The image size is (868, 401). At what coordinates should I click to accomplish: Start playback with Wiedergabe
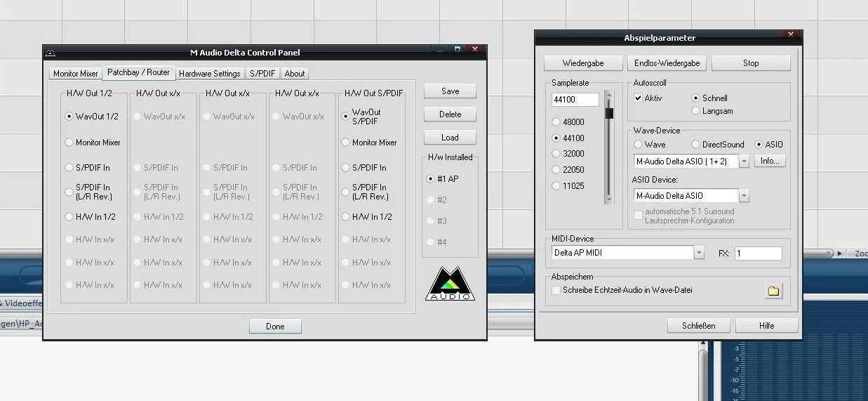[x=583, y=63]
